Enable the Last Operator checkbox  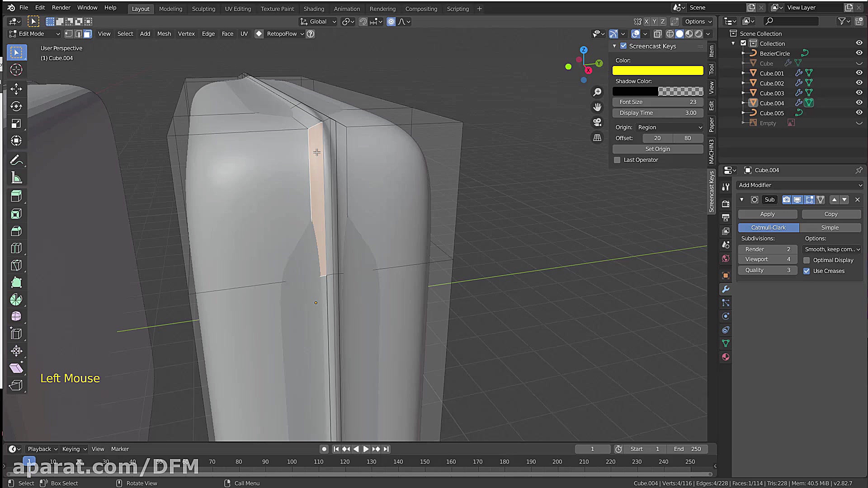(617, 160)
